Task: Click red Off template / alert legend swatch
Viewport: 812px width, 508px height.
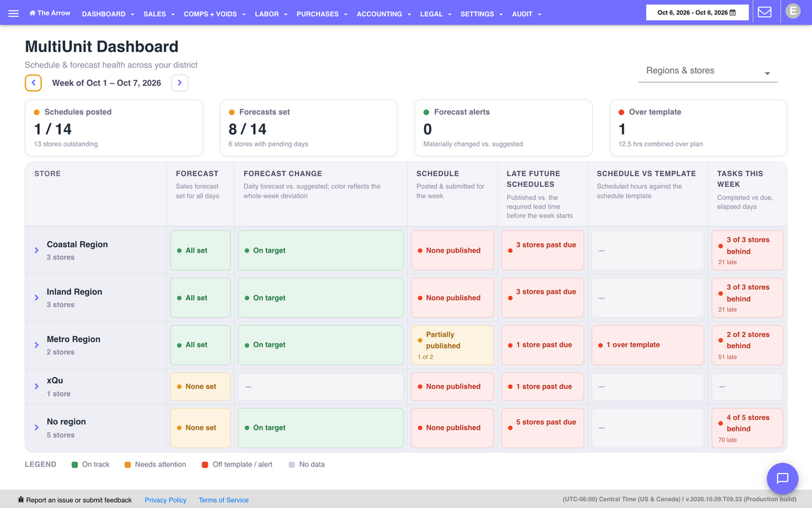Action: click(x=205, y=465)
